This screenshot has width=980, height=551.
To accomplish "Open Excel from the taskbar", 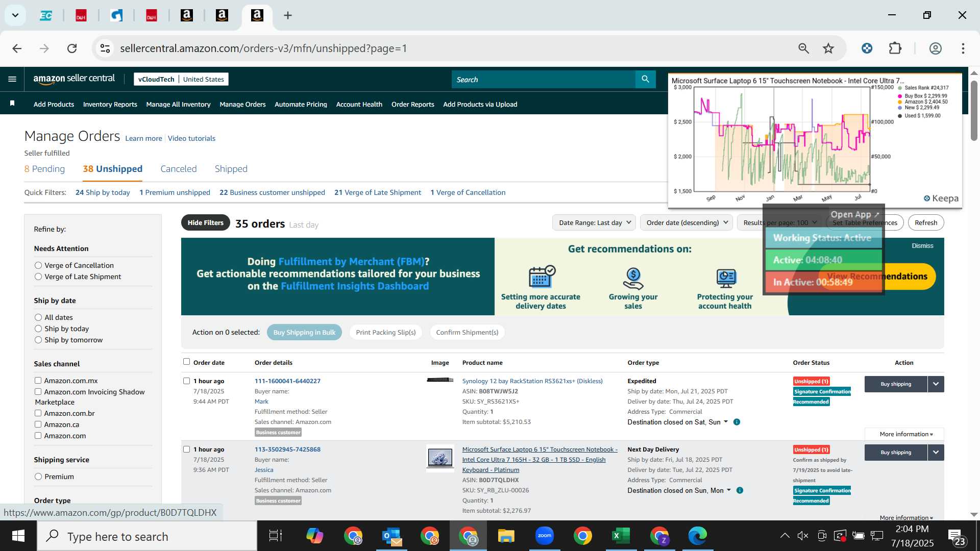I will (621, 536).
